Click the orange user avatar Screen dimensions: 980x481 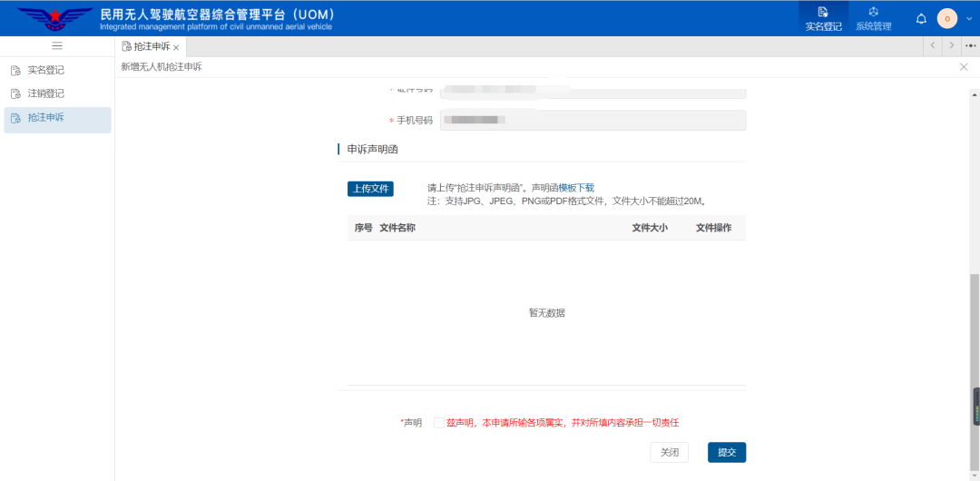pyautogui.click(x=946, y=19)
